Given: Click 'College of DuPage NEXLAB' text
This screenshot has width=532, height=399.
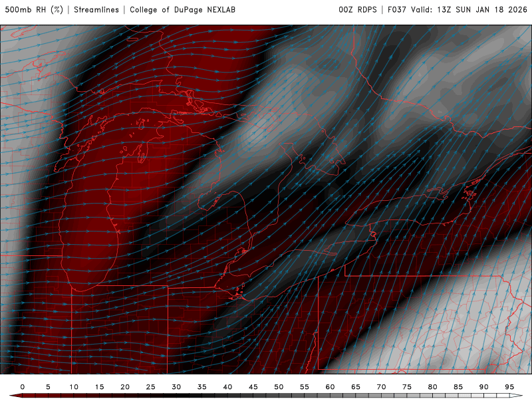Looking at the screenshot, I should (x=182, y=10).
